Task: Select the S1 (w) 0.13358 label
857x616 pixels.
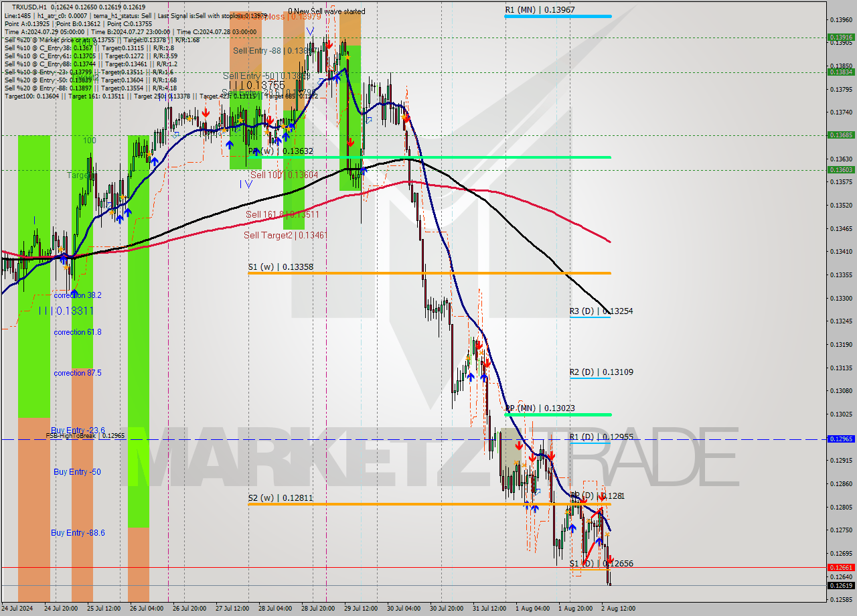Action: coord(281,266)
